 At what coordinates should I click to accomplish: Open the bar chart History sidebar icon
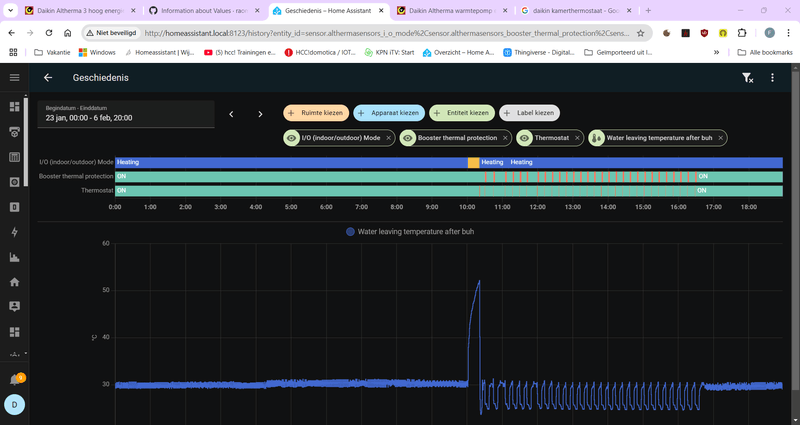14,257
